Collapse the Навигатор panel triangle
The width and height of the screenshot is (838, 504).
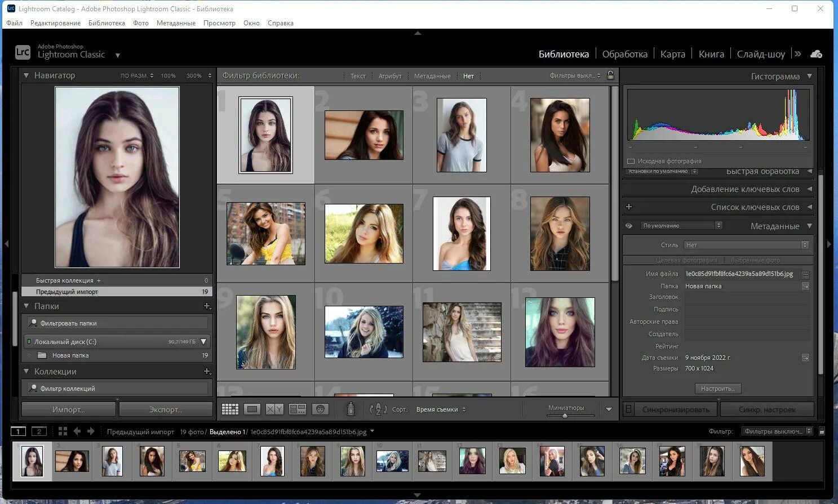(26, 75)
